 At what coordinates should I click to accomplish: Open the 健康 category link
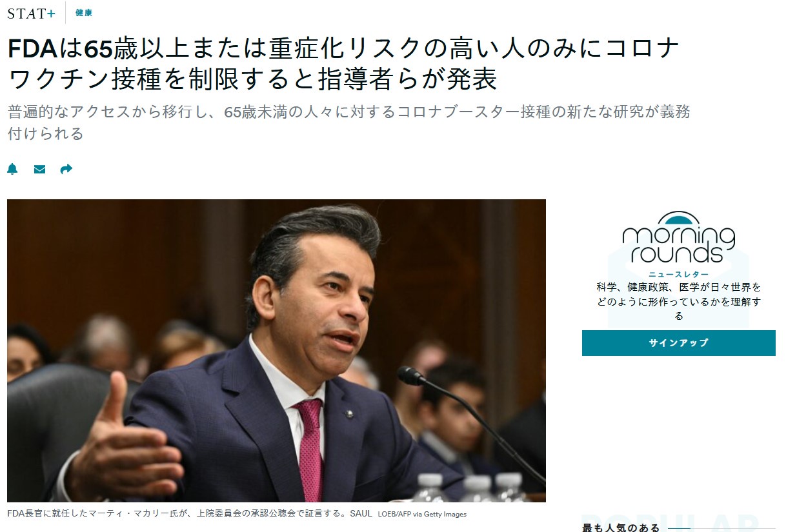(83, 13)
